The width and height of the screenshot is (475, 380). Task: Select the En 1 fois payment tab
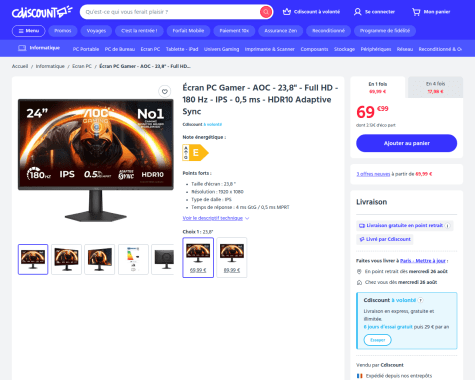coord(378,87)
